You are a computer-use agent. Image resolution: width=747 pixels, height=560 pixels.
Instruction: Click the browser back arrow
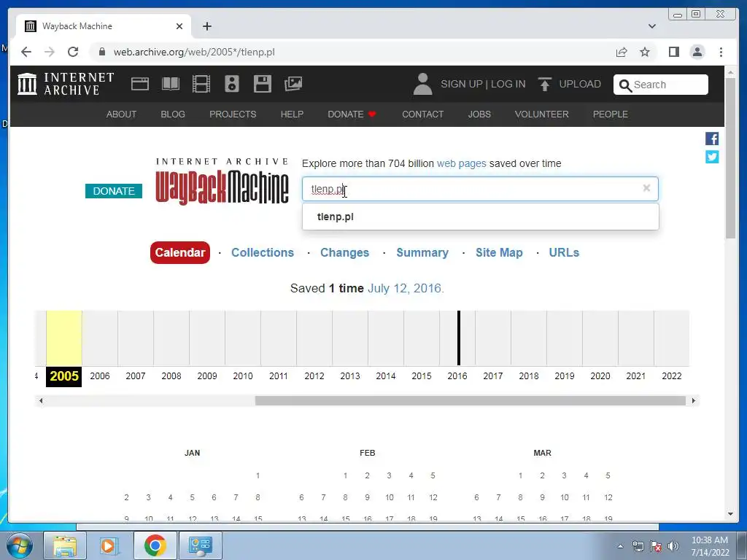point(26,52)
